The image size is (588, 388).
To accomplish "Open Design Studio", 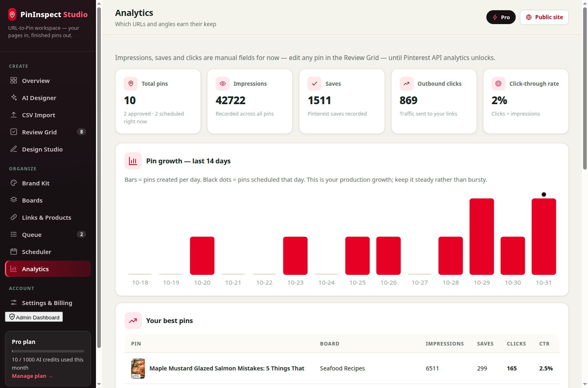I will [x=48, y=149].
